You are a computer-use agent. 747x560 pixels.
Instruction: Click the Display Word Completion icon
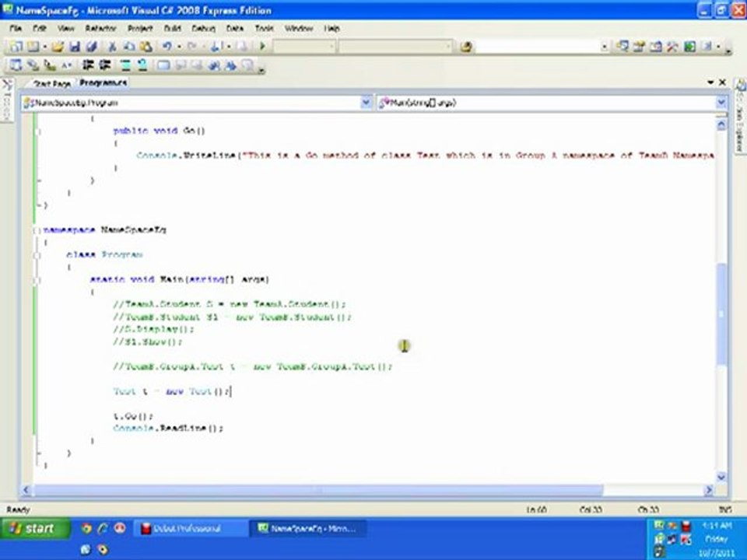tap(66, 65)
